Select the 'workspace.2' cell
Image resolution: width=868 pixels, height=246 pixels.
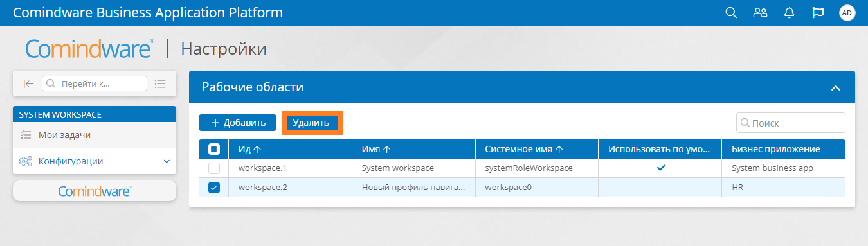pos(290,188)
